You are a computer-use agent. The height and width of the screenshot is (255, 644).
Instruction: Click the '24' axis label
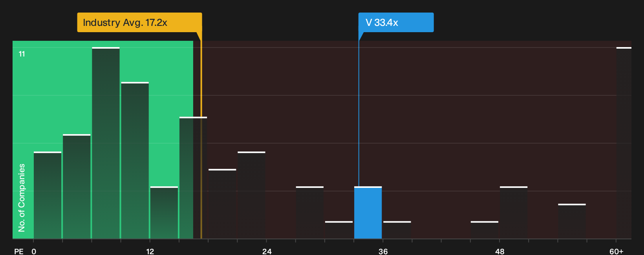pos(267,251)
